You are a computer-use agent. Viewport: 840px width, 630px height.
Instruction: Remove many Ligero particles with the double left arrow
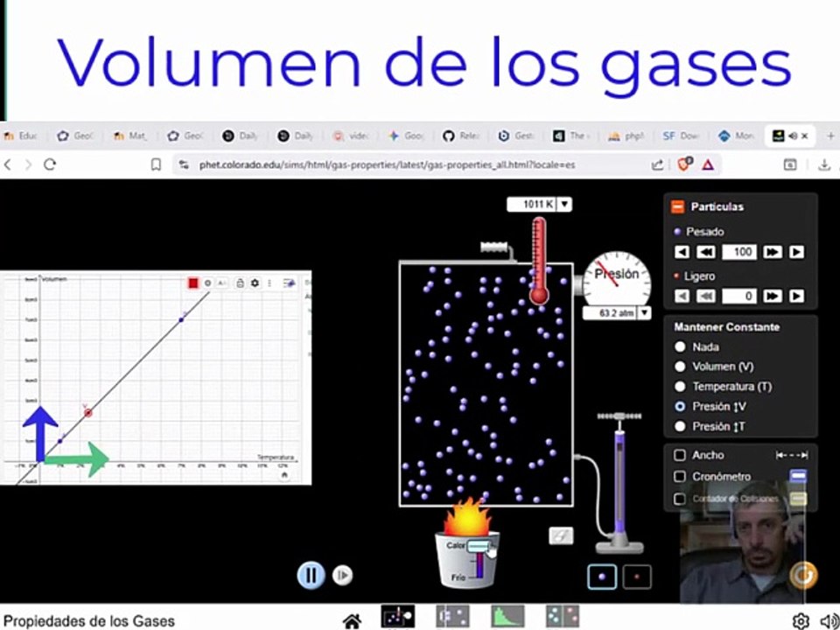point(705,296)
